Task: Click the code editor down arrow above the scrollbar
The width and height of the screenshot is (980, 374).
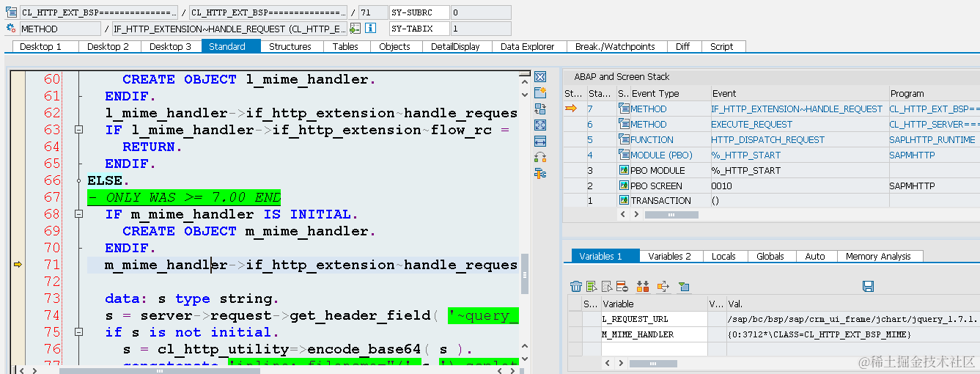Action: [524, 94]
